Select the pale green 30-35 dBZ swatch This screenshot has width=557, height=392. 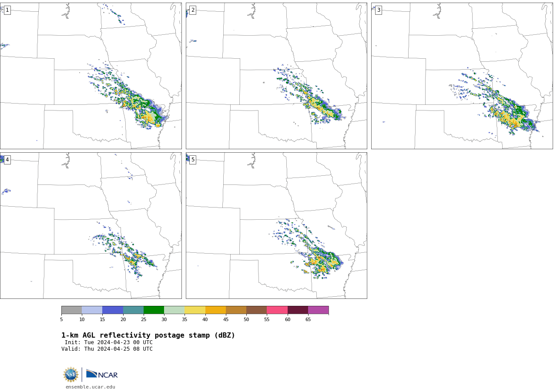tap(174, 310)
